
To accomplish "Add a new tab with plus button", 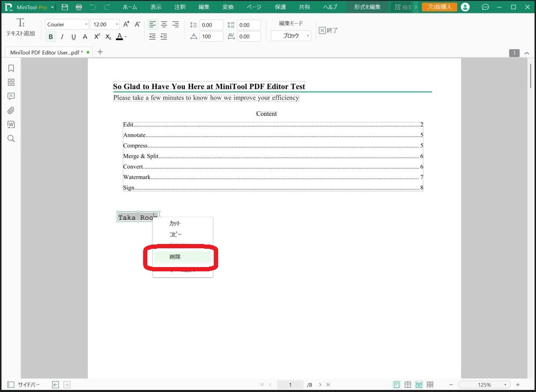I will point(100,52).
